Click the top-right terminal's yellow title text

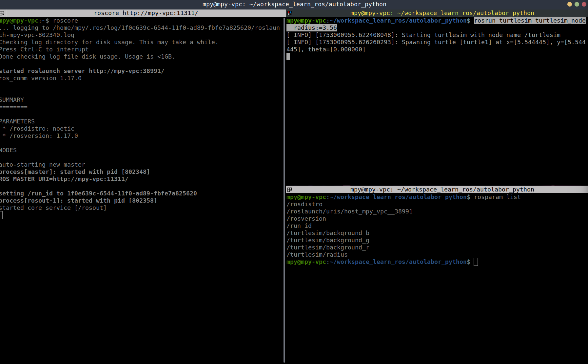(442, 13)
